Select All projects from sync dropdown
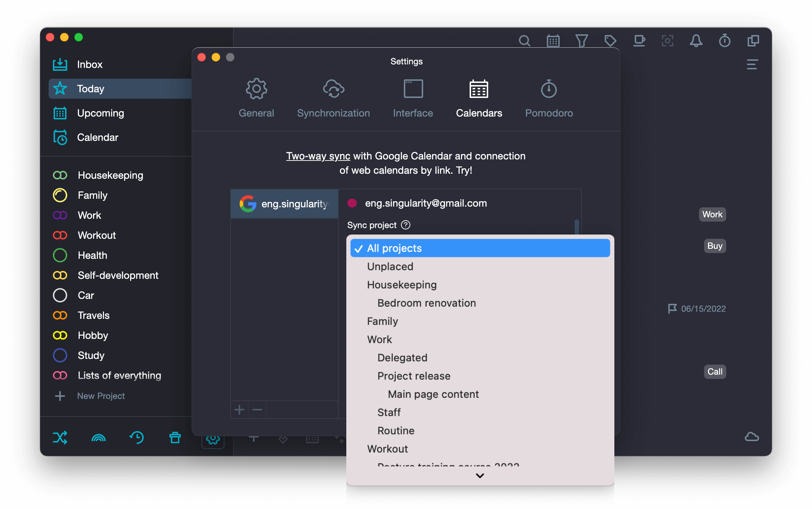 point(480,248)
